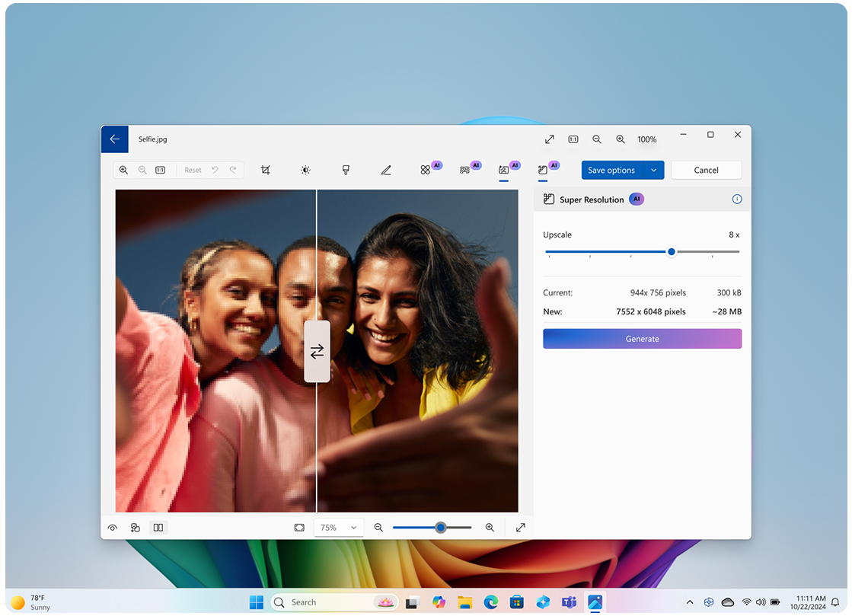Screen dimensions: 852x616
Task: Click the Generate button
Action: (x=642, y=339)
